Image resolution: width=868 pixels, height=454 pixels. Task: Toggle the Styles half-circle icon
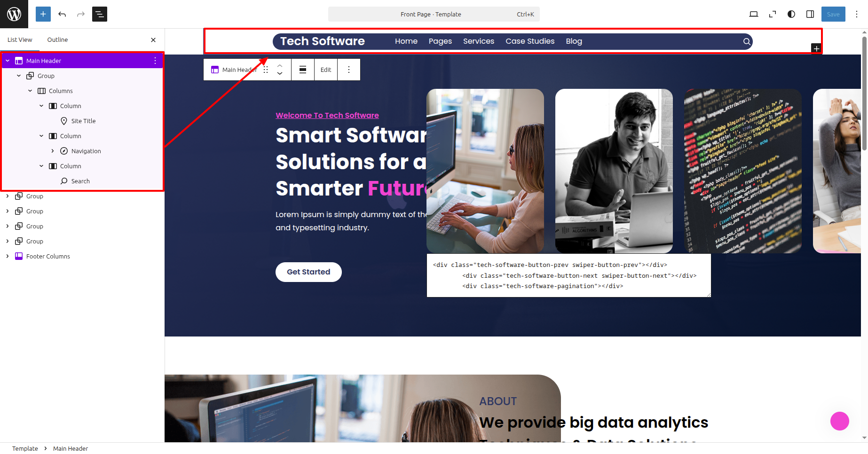tap(791, 14)
